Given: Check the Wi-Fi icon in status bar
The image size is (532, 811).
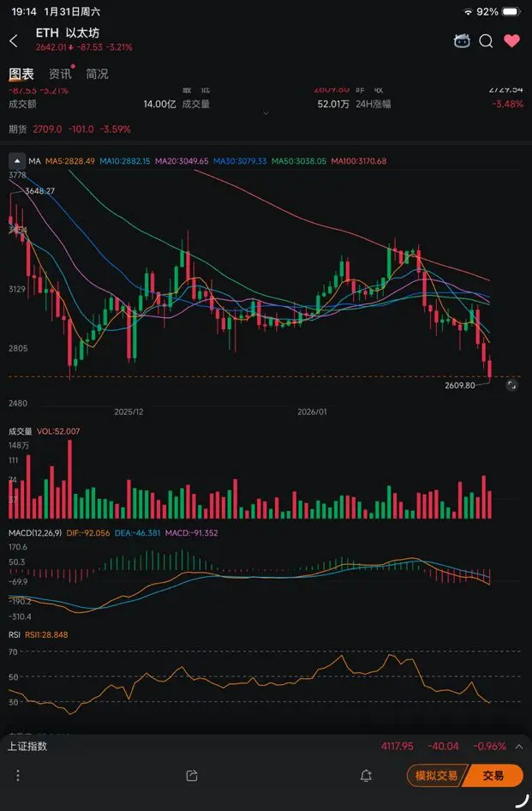Looking at the screenshot, I should pyautogui.click(x=468, y=11).
